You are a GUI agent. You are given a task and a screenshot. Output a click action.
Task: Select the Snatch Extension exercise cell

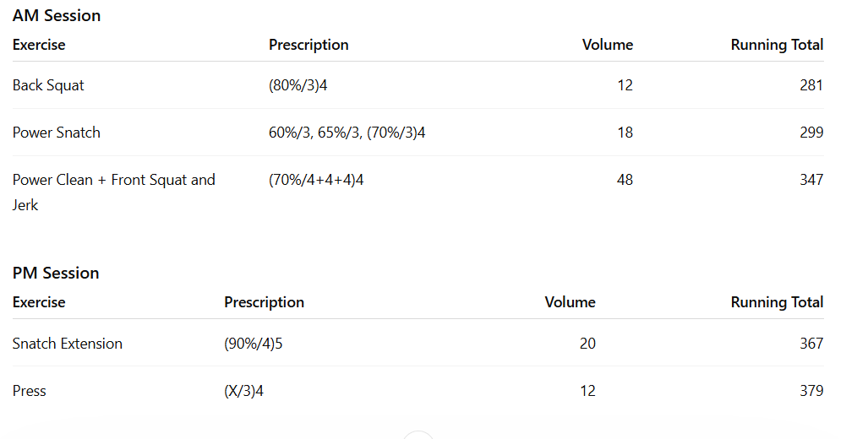[68, 344]
